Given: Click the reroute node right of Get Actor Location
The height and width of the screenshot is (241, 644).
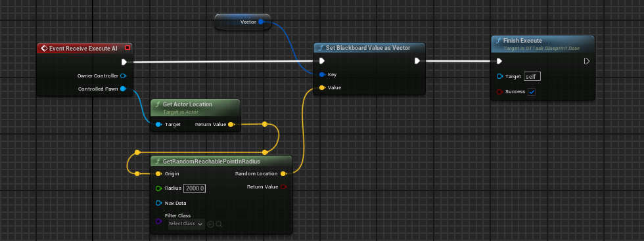Looking at the screenshot, I should click(265, 124).
